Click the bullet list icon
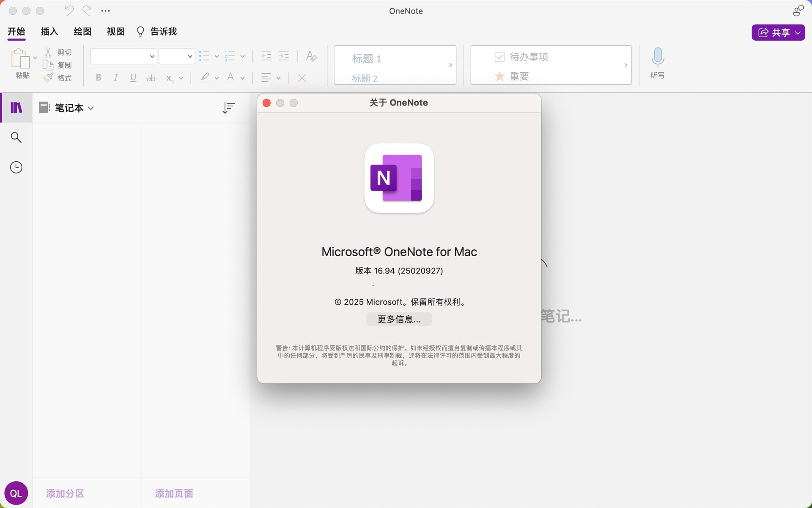812x508 pixels. coord(205,56)
